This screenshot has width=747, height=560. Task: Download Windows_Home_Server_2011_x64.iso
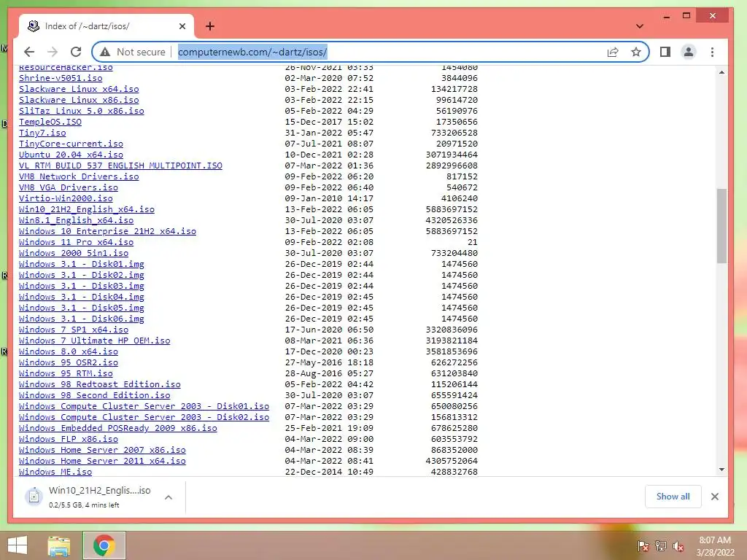[x=102, y=462]
